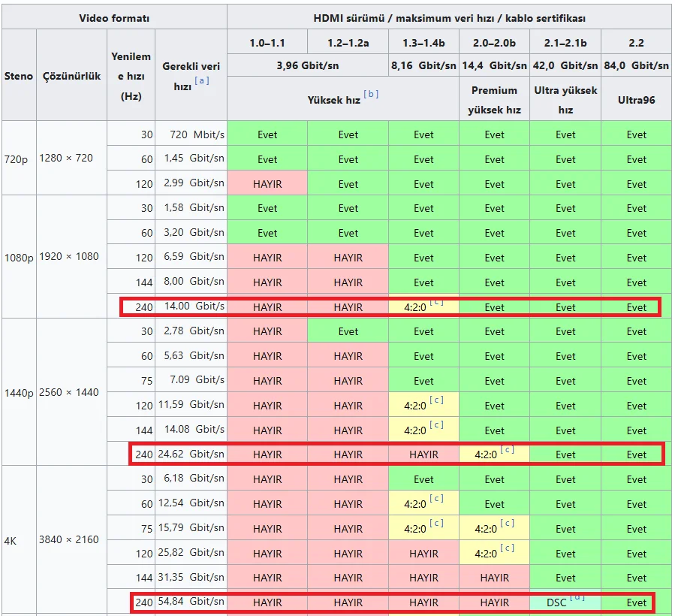The image size is (675, 616).
Task: Click the Ultra yüksek hız header
Action: tap(565, 99)
